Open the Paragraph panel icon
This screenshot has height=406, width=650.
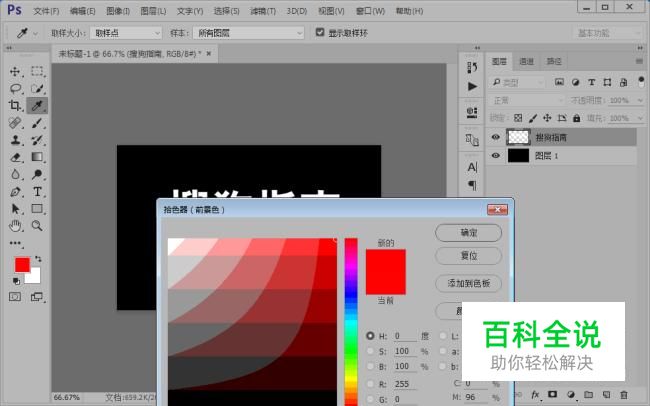coord(472,185)
